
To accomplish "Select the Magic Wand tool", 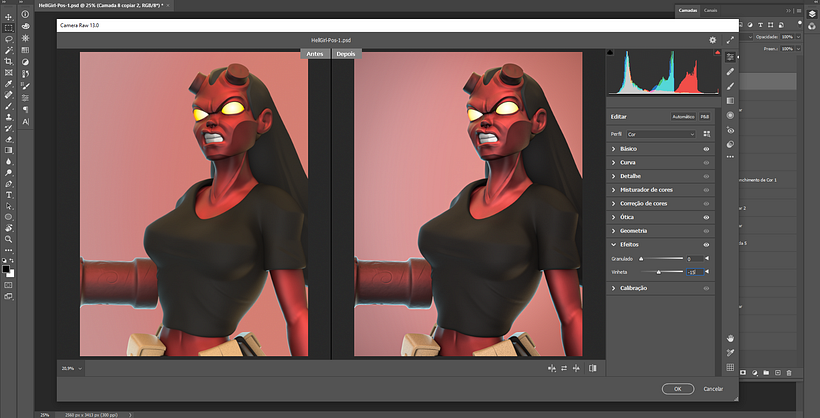I will [8, 51].
